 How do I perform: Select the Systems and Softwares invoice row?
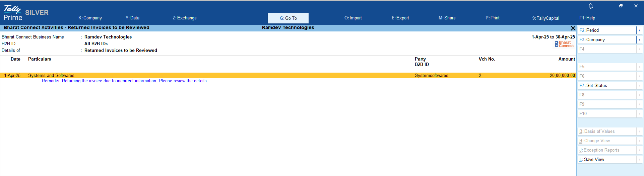(x=221, y=75)
